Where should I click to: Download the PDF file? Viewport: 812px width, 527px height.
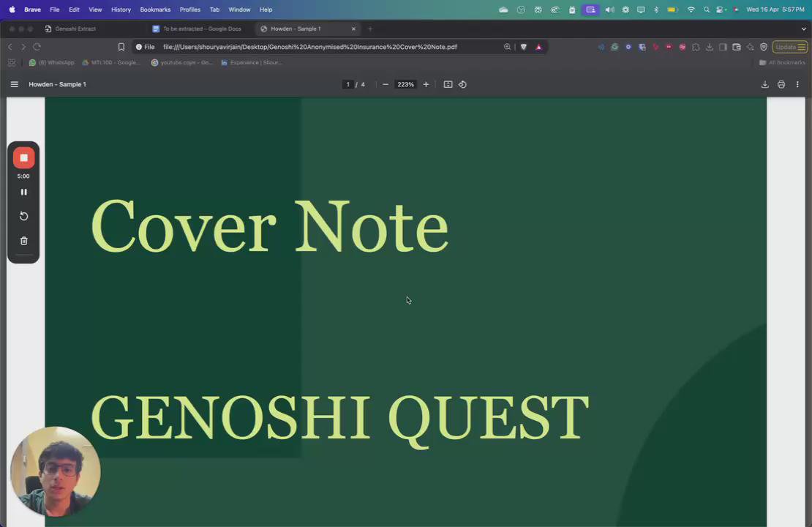(765, 84)
